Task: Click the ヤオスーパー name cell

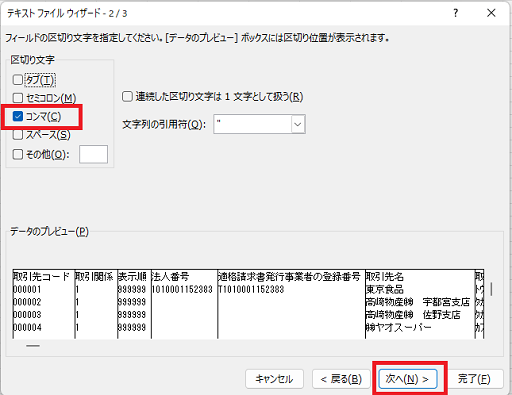Action: (399, 327)
